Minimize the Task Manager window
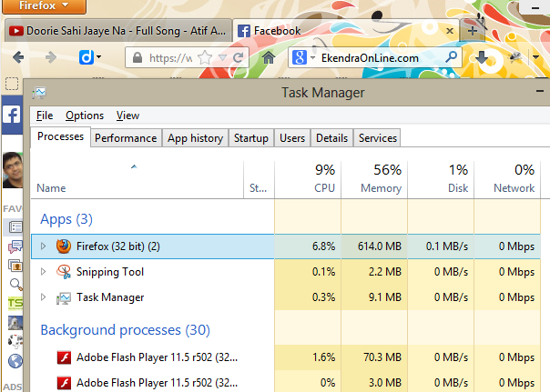The image size is (550, 392). pyautogui.click(x=539, y=92)
